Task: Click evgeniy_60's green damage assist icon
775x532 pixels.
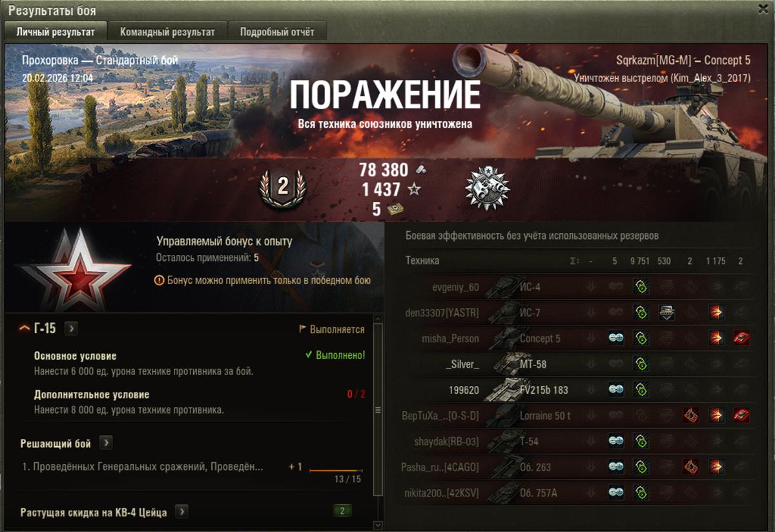Action: click(641, 287)
